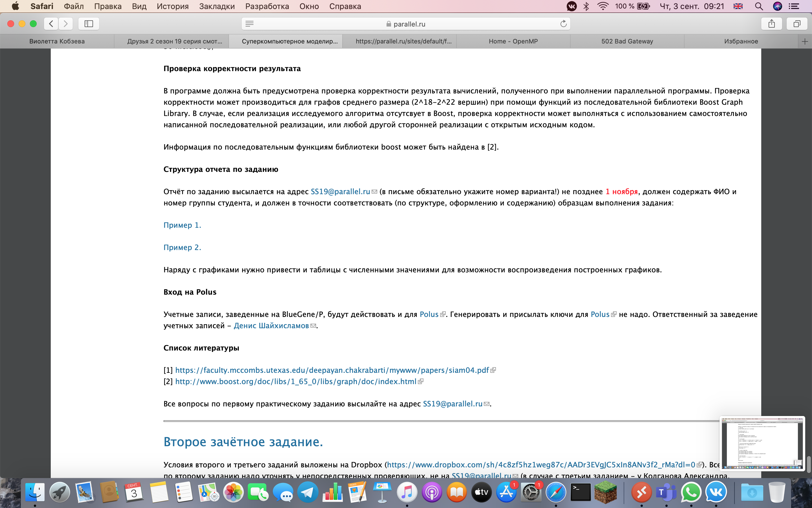Switch to the Избранное tab
Screen dimensions: 812x508
coord(741,41)
